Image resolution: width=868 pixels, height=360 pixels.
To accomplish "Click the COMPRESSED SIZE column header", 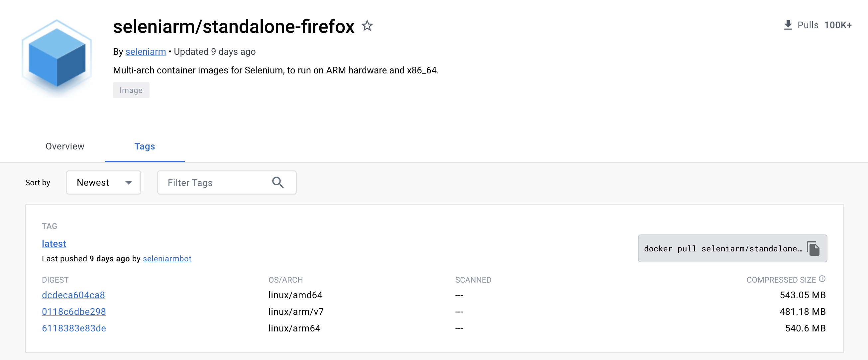I will [x=781, y=280].
